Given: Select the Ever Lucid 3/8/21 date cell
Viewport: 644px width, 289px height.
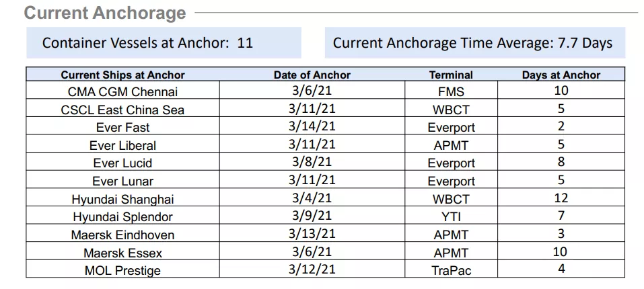Looking at the screenshot, I should pyautogui.click(x=312, y=162).
